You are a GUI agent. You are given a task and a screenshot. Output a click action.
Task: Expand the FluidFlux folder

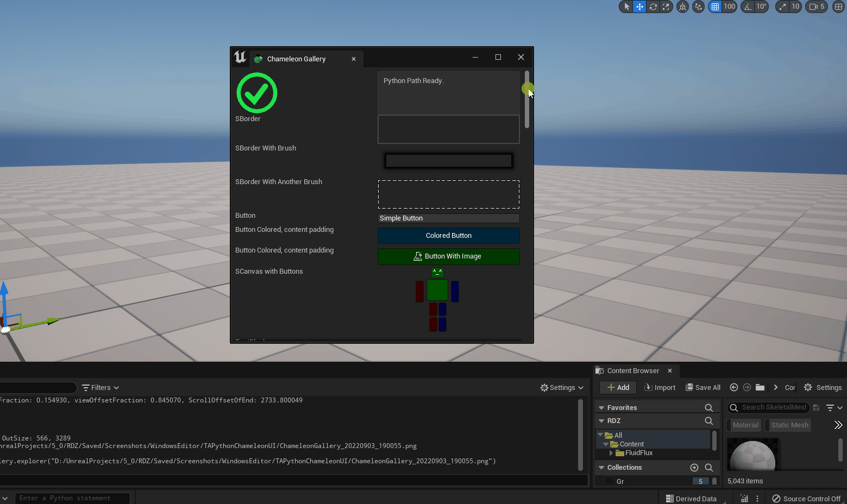pos(611,453)
